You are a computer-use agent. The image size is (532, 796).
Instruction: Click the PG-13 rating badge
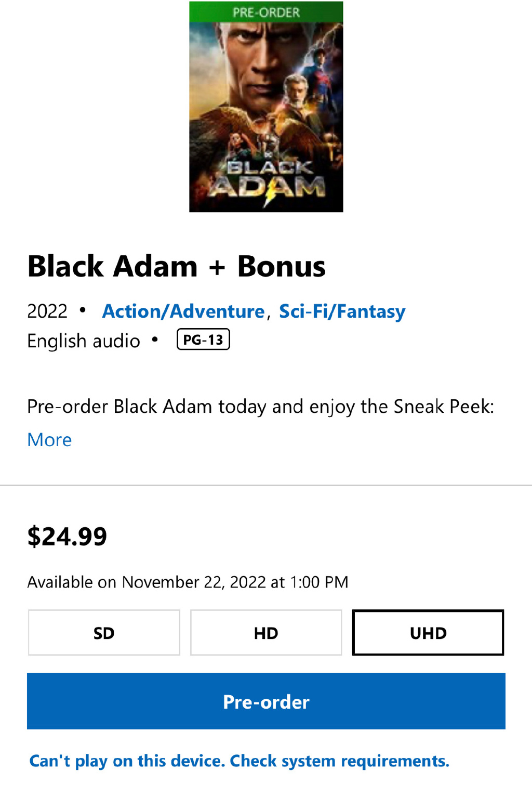(x=203, y=340)
